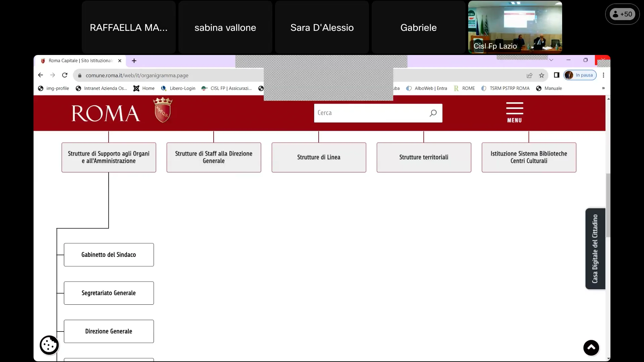Click the search magnifier icon on Roma site
The width and height of the screenshot is (644, 362).
433,113
